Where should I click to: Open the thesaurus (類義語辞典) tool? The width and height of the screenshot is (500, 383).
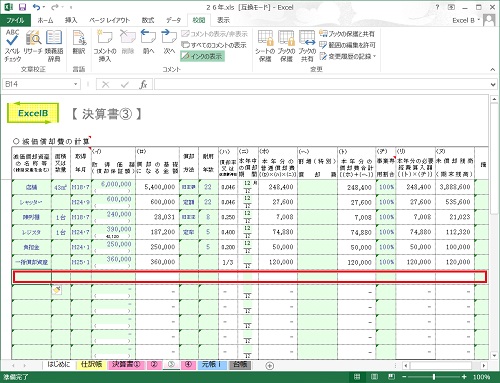pos(54,46)
